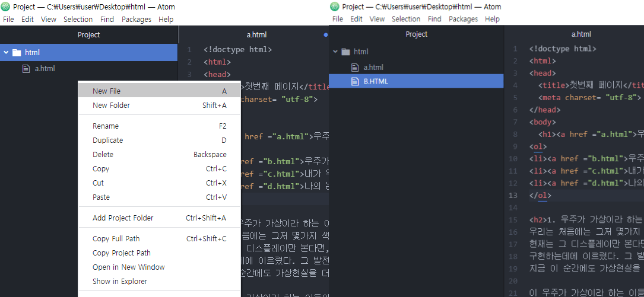This screenshot has width=644, height=297.
Task: Choose Cut from context menu
Action: point(159,183)
